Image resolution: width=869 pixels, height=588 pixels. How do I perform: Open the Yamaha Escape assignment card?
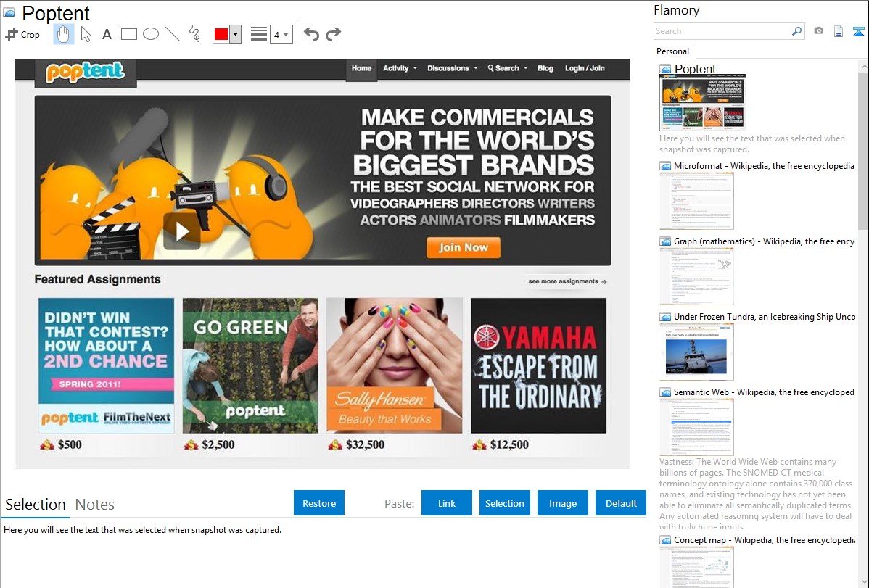click(x=539, y=365)
